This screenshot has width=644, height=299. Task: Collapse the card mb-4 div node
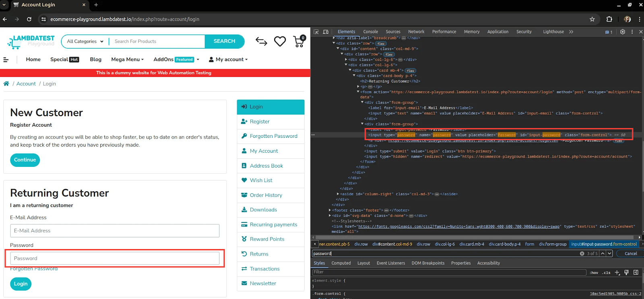350,70
